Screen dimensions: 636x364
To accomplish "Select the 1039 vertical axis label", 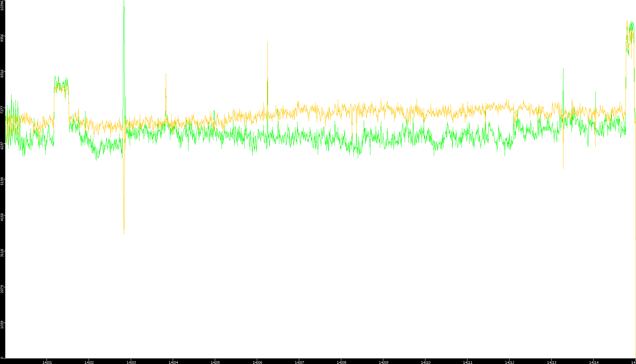I will tap(2, 324).
